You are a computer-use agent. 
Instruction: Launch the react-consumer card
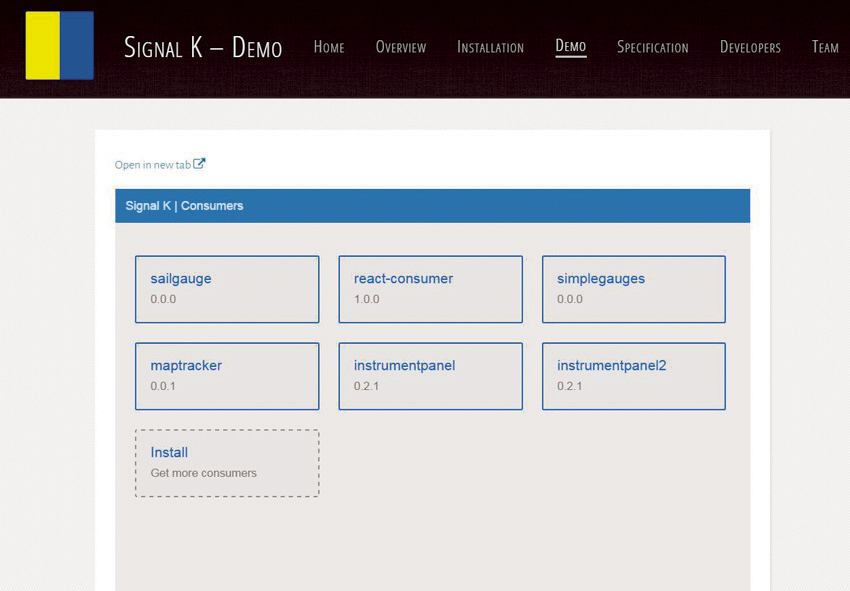[430, 290]
